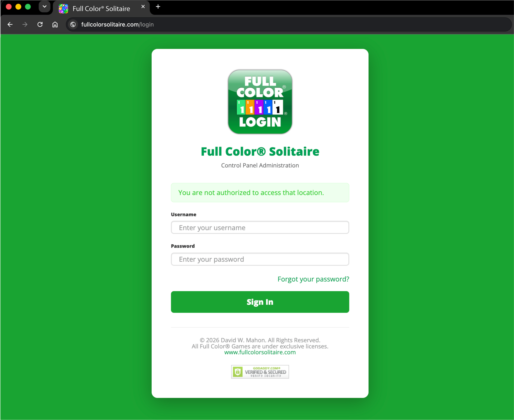Screen dimensions: 514x420
Task: Go to the browser home page
Action: [55, 24]
